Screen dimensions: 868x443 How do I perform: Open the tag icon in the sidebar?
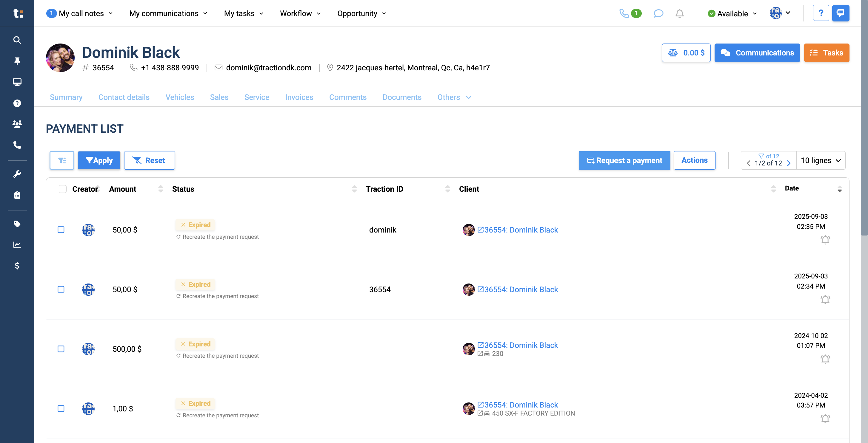(17, 224)
